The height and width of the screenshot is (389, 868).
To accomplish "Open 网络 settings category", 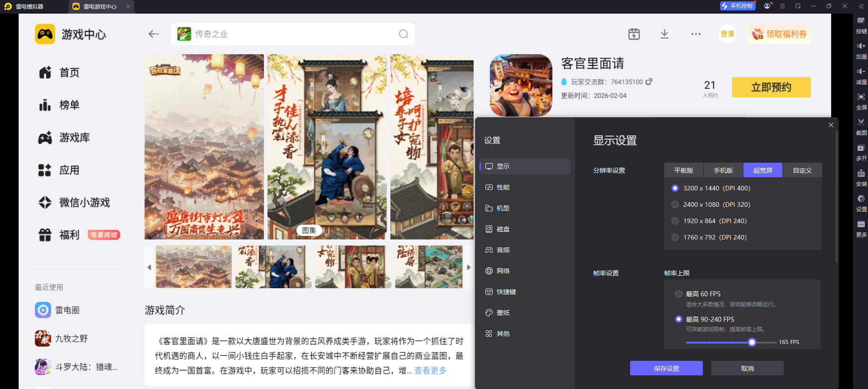I will point(525,271).
